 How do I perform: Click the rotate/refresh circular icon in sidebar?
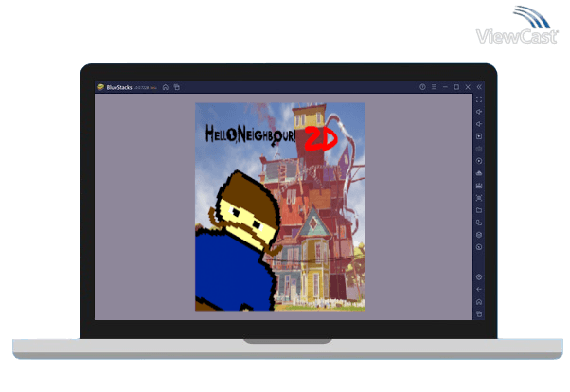pyautogui.click(x=479, y=247)
